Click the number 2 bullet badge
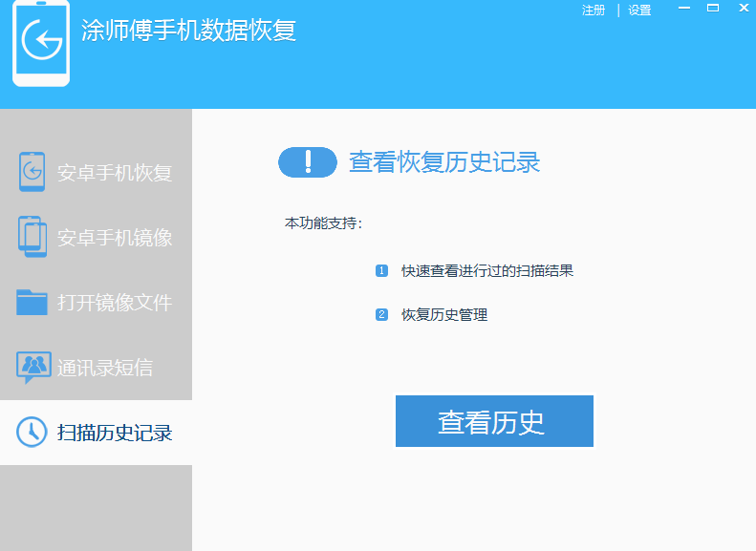This screenshot has height=551, width=756. pos(381,315)
